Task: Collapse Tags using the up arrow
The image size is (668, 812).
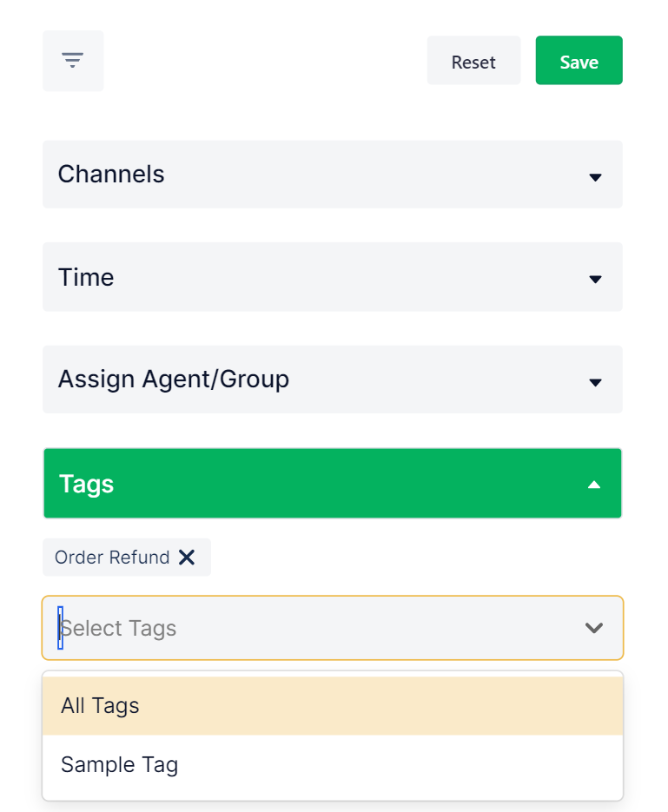Action: tap(594, 485)
